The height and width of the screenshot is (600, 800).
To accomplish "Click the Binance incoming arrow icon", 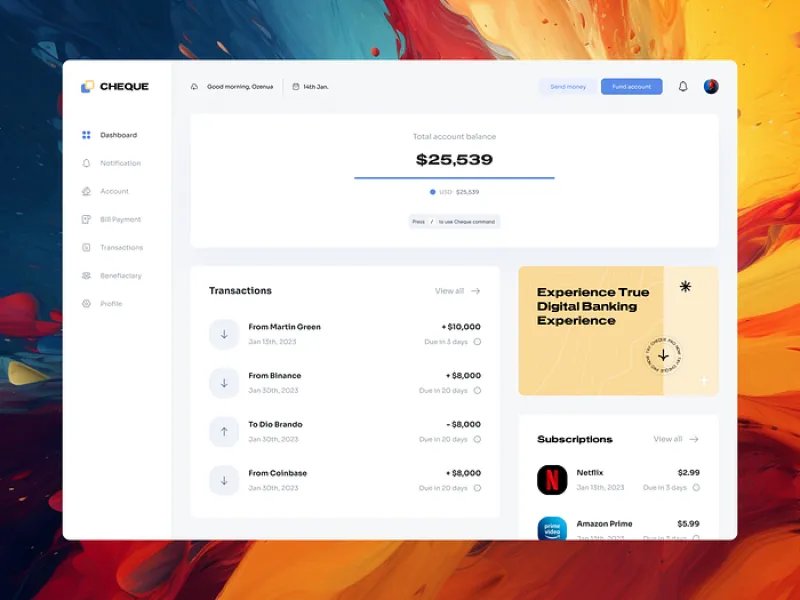I will (x=224, y=383).
